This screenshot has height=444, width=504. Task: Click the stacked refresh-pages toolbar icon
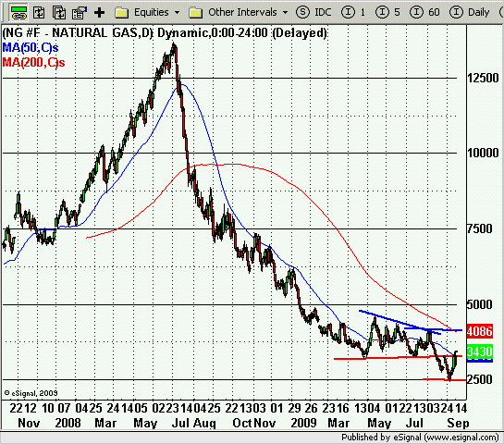(x=59, y=13)
